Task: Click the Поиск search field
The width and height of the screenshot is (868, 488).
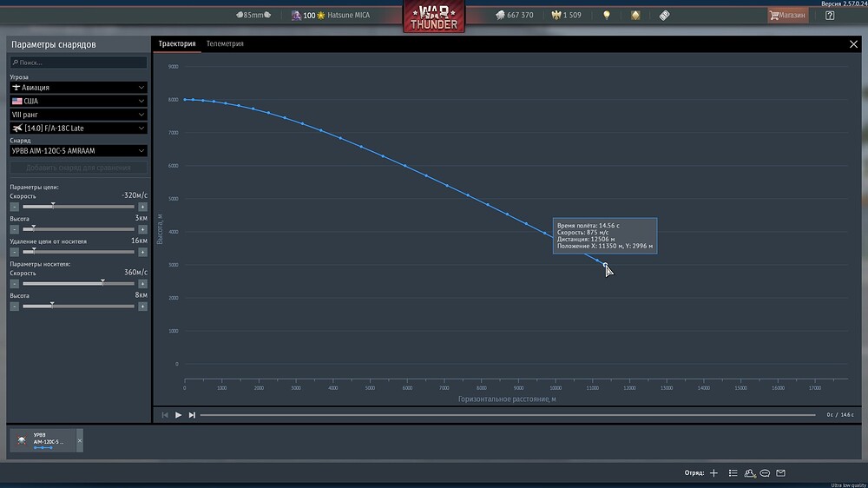Action: coord(79,63)
